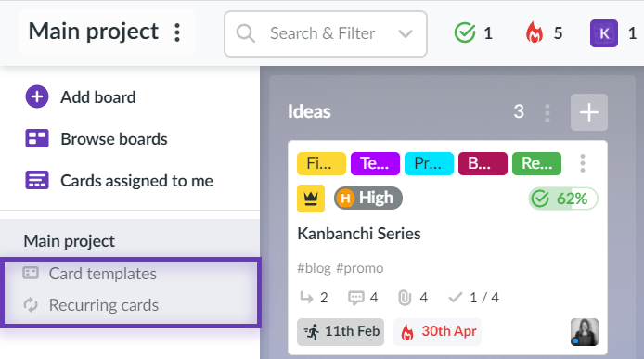Viewport: 644px width, 359px height.
Task: Click the Search & Filter field
Action: (x=326, y=33)
